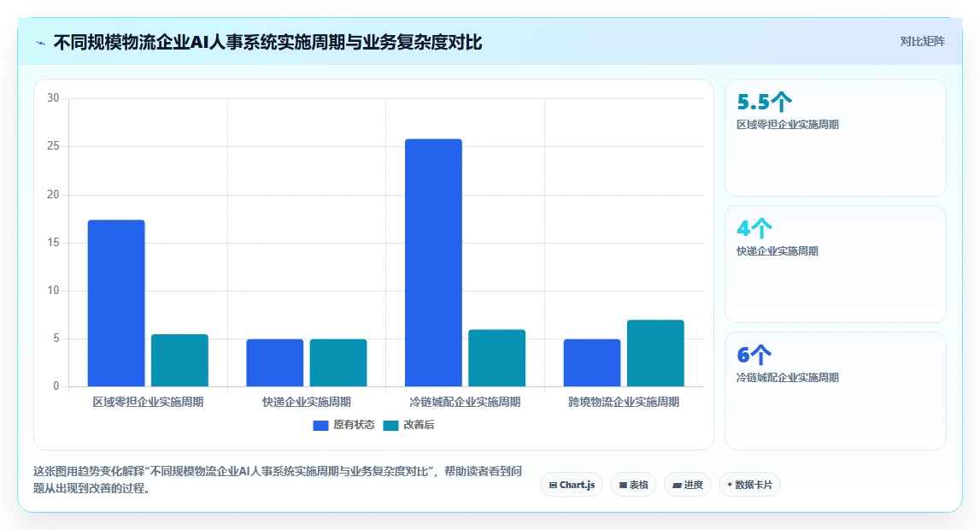Click the chart title 不同规模物流企业AI人事系统实施周期与业务复杂度对比
This screenshot has height=530, width=980.
267,43
